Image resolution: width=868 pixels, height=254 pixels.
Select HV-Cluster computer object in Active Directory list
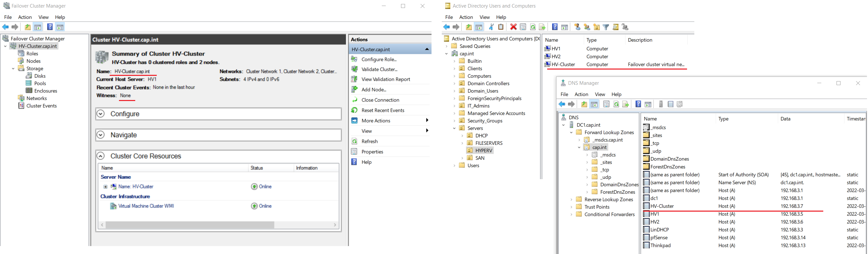coord(563,64)
